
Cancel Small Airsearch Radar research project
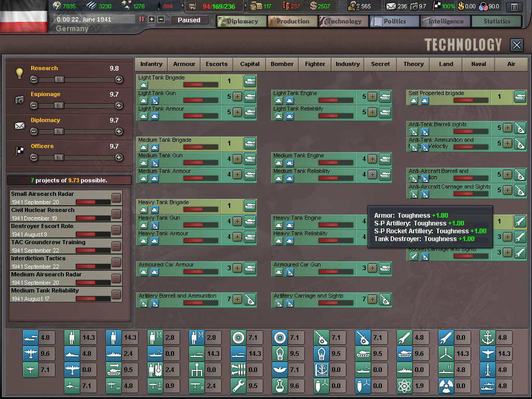116,198
